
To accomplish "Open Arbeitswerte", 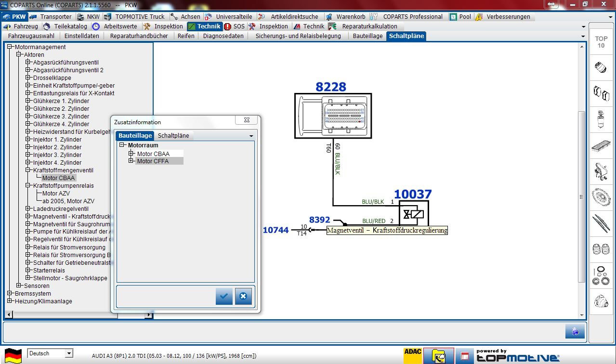I will 115,26.
